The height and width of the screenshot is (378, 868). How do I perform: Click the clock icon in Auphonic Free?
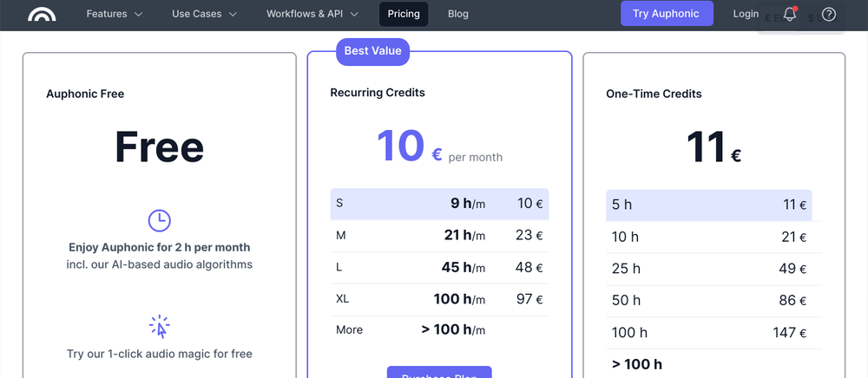click(160, 220)
